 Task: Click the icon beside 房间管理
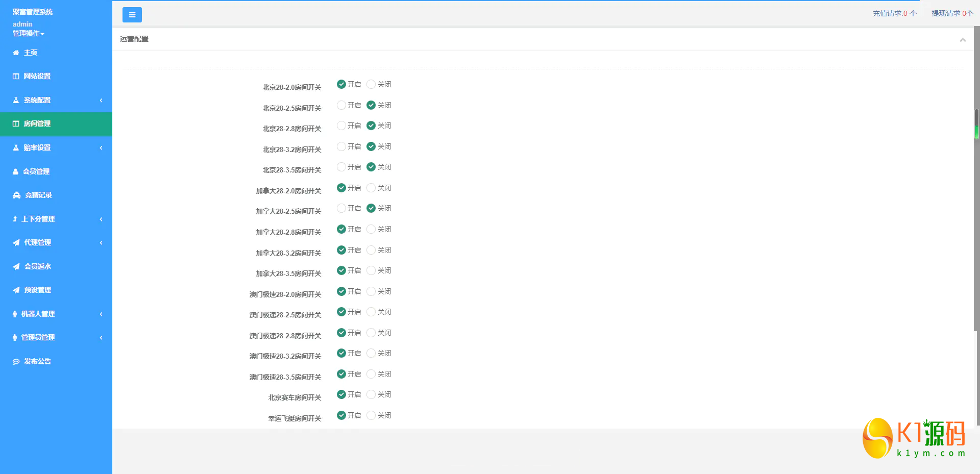coord(16,123)
